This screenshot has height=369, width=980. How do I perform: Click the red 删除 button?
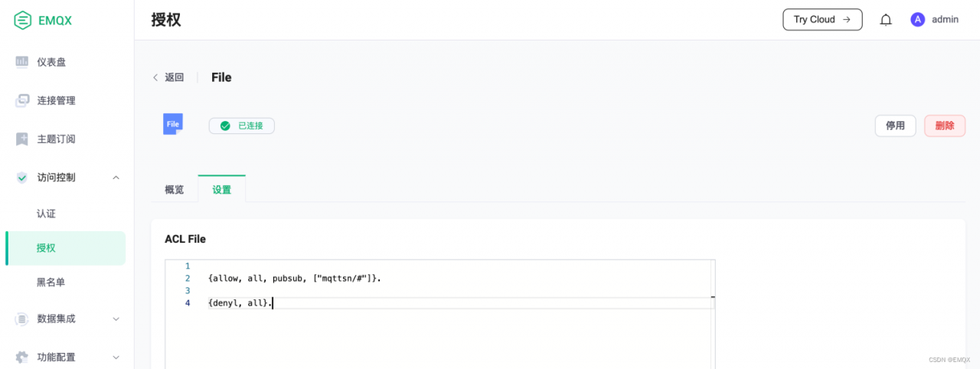tap(945, 126)
